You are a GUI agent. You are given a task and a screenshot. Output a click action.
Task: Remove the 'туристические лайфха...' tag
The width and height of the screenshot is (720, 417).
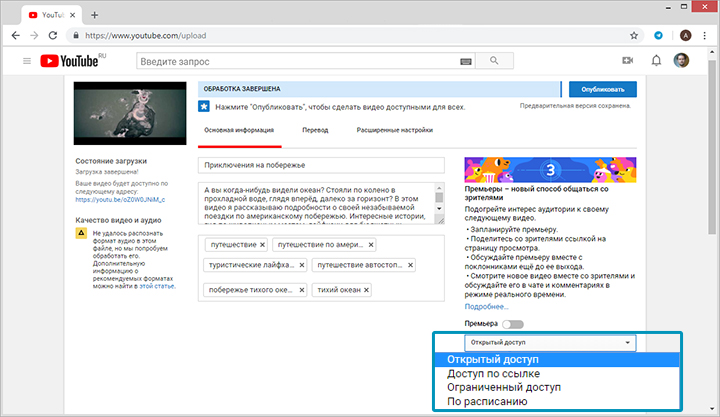(302, 265)
